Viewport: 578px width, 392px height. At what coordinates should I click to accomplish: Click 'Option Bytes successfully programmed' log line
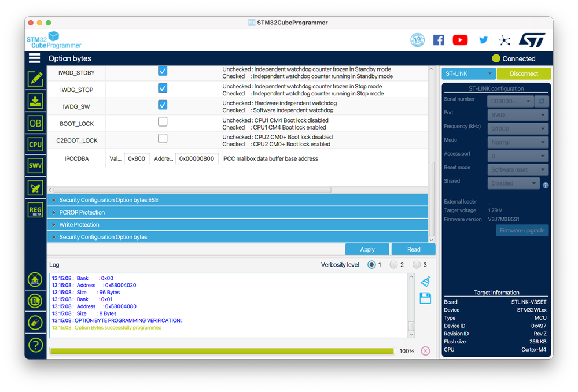click(x=106, y=327)
